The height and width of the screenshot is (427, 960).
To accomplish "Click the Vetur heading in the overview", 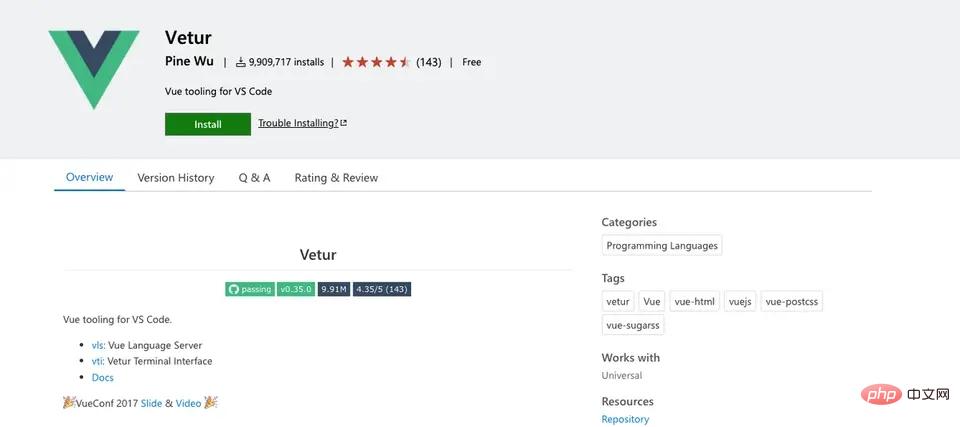I will point(318,255).
